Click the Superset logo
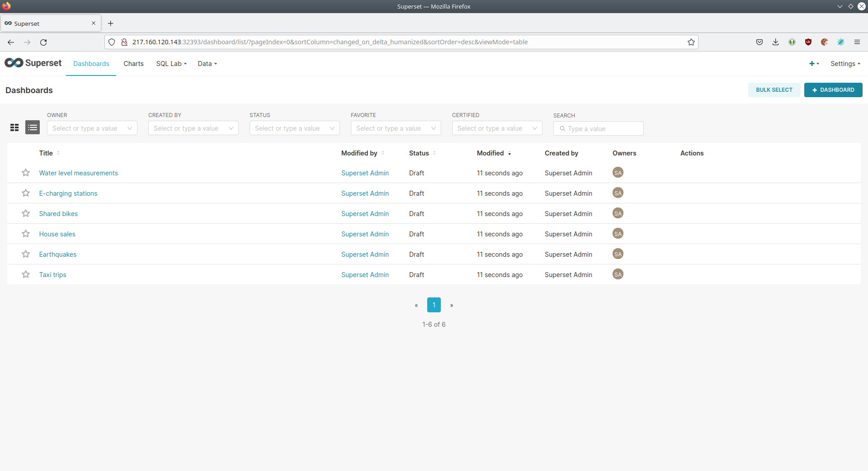 coord(33,63)
